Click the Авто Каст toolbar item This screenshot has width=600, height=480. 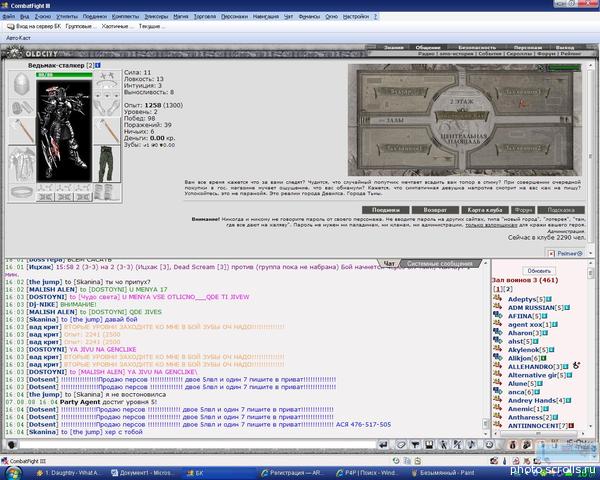pos(18,38)
